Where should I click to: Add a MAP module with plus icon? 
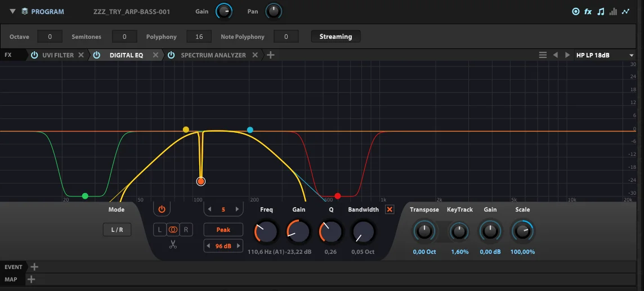click(31, 280)
